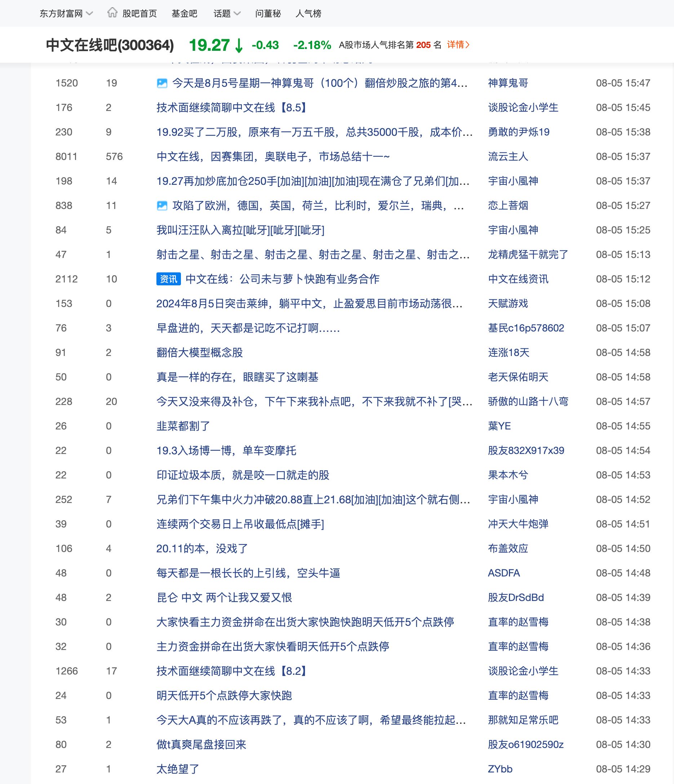Open the image icon on 神算鬼哥's post

(162, 83)
